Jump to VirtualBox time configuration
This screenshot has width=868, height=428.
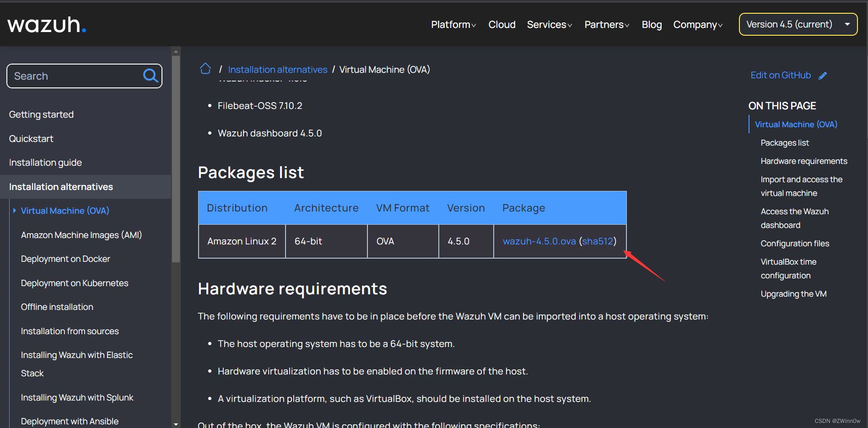[x=788, y=269]
